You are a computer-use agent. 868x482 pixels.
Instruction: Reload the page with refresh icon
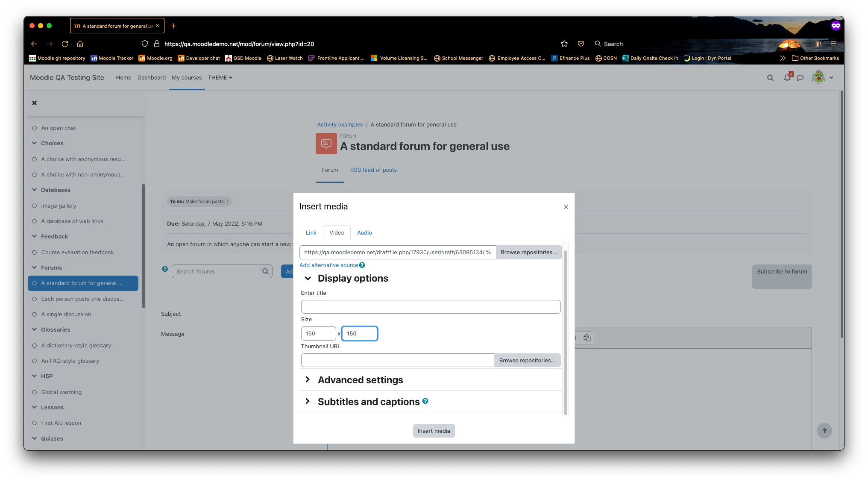pos(65,44)
